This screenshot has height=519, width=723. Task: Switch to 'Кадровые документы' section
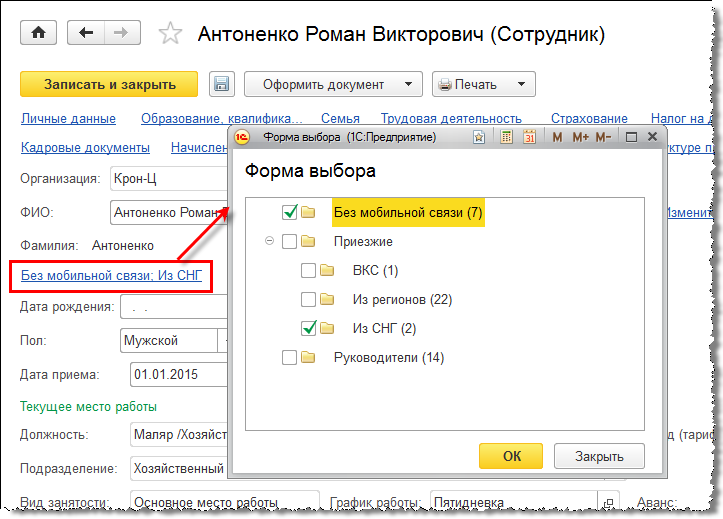tap(85, 148)
